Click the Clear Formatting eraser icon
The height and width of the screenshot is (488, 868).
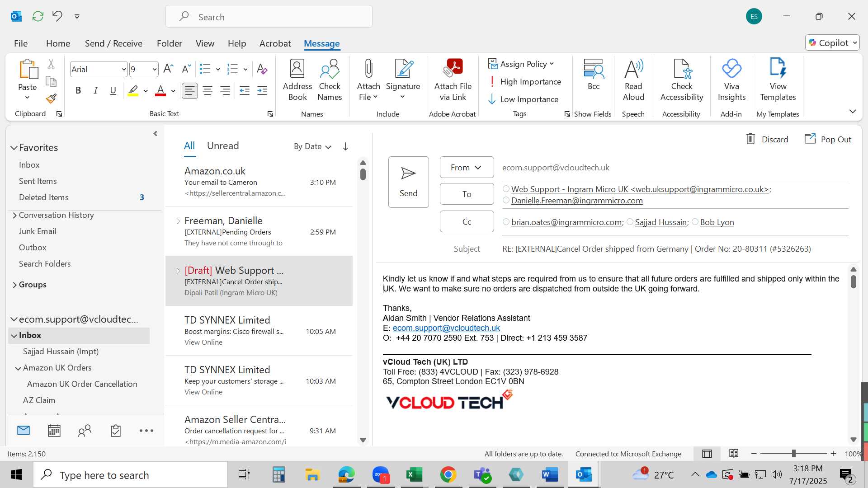(262, 69)
